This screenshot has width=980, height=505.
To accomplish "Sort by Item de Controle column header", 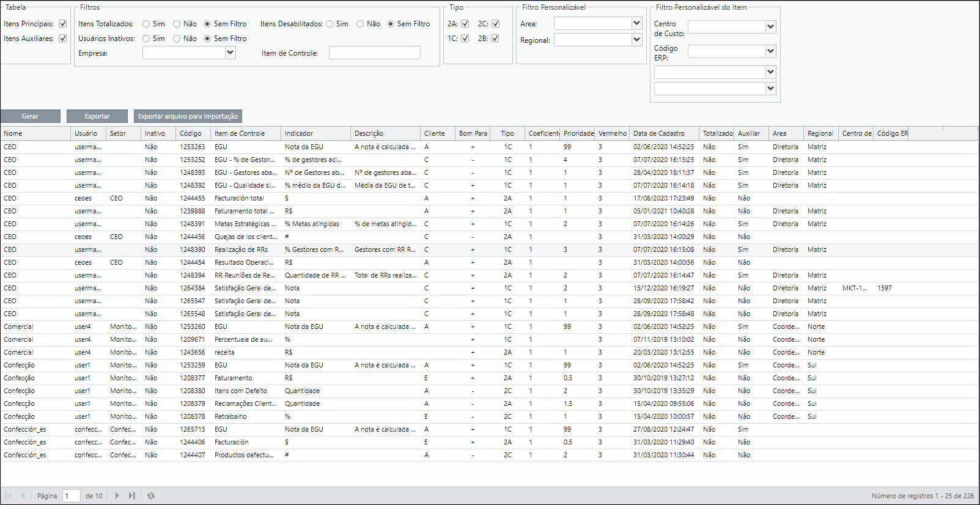I will (x=246, y=133).
